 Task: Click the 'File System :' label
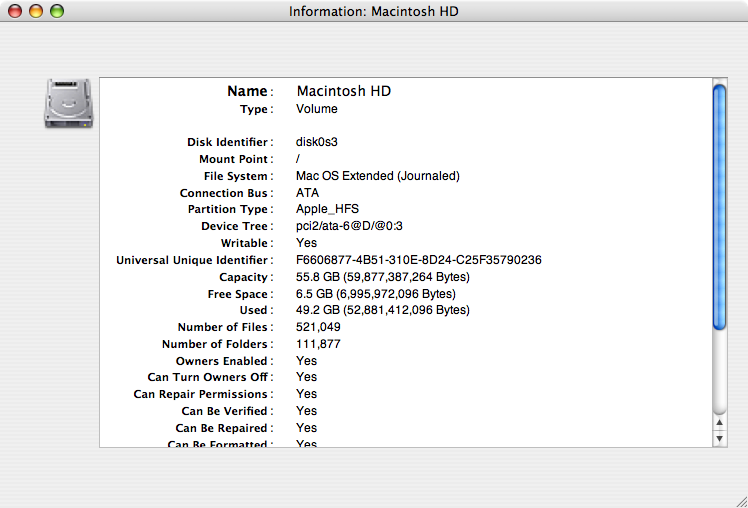(239, 176)
